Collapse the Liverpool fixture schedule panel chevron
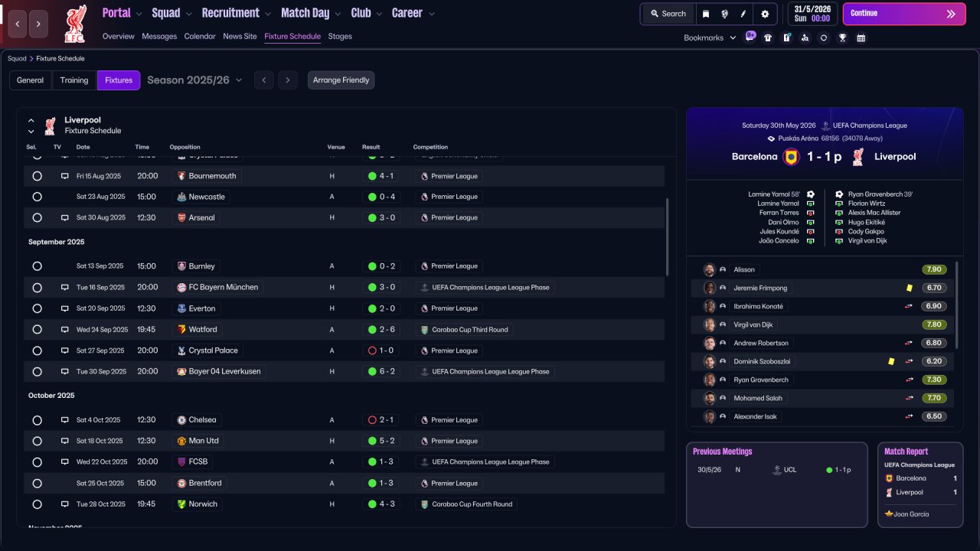 31,120
